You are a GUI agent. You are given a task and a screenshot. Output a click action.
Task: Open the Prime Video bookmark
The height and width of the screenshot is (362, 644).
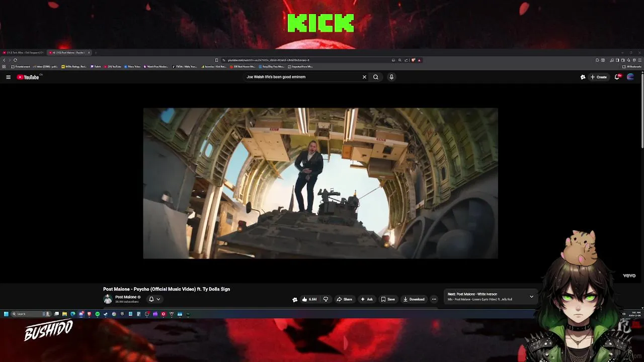(x=133, y=66)
